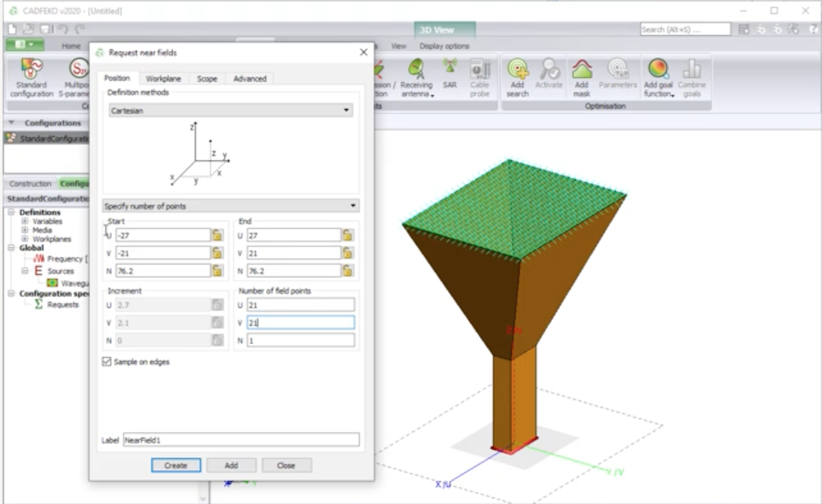The height and width of the screenshot is (504, 822).
Task: Toggle the lock beside Start U field
Action: click(x=218, y=235)
